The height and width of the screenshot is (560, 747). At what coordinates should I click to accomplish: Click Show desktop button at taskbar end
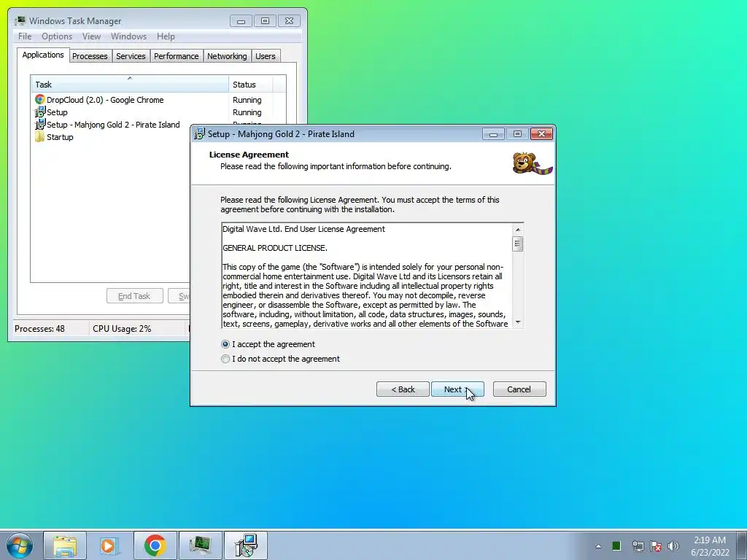[742, 545]
